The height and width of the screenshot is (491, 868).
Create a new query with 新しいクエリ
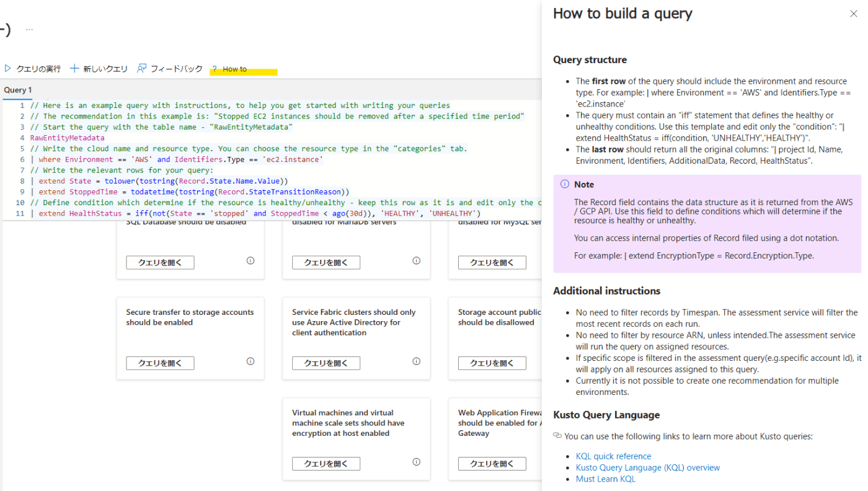pyautogui.click(x=99, y=69)
